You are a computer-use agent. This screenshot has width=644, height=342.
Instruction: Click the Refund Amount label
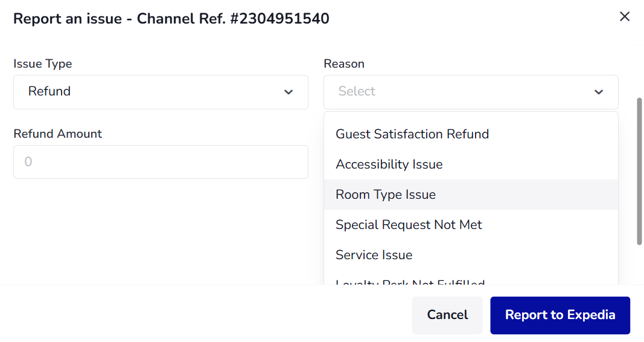57,134
